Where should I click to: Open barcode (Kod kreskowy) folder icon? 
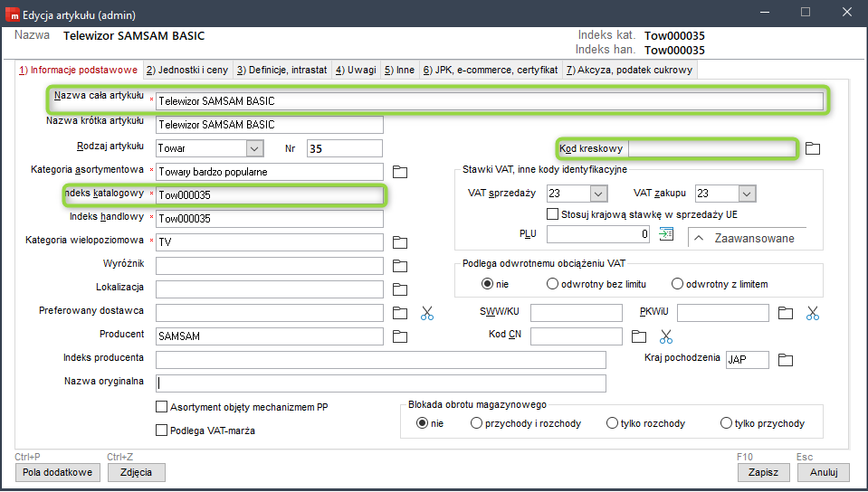(x=812, y=148)
